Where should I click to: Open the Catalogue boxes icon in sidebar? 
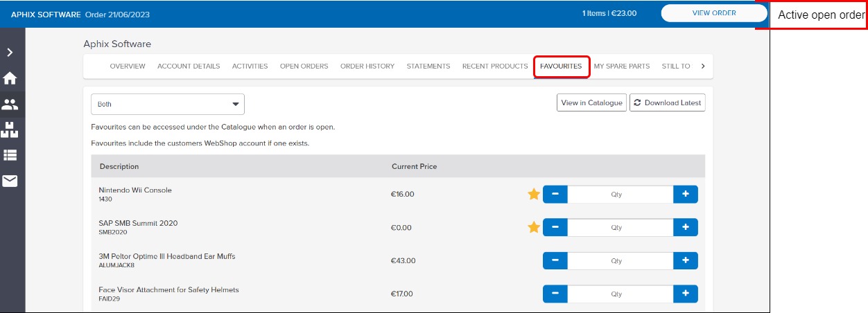pos(10,129)
